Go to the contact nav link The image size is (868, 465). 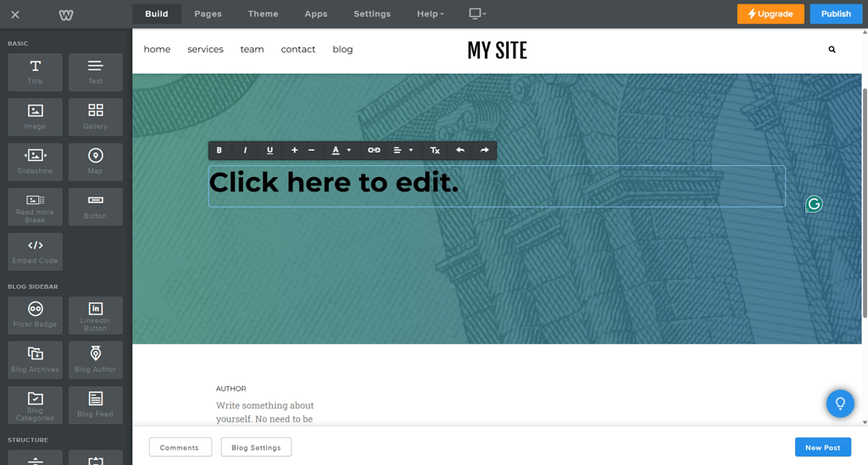coord(298,49)
